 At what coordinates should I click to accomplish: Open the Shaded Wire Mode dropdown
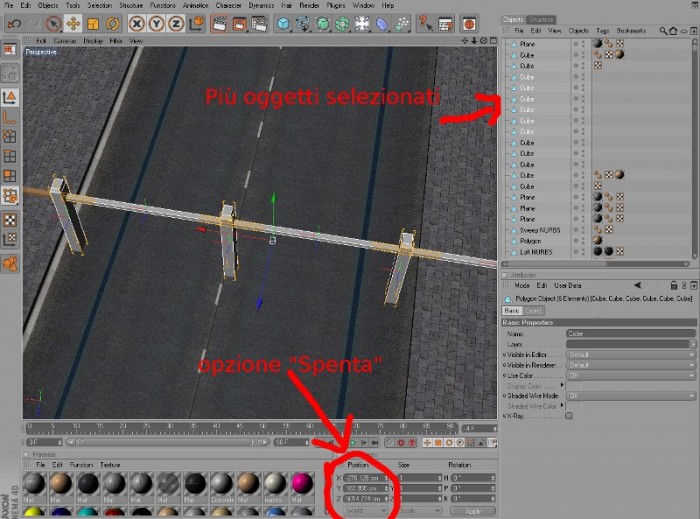[631, 396]
